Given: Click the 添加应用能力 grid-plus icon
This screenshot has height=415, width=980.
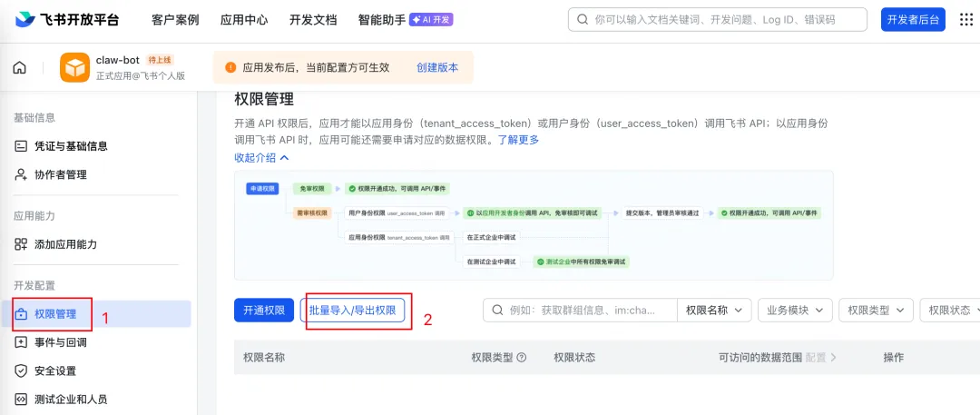Looking at the screenshot, I should click(21, 244).
